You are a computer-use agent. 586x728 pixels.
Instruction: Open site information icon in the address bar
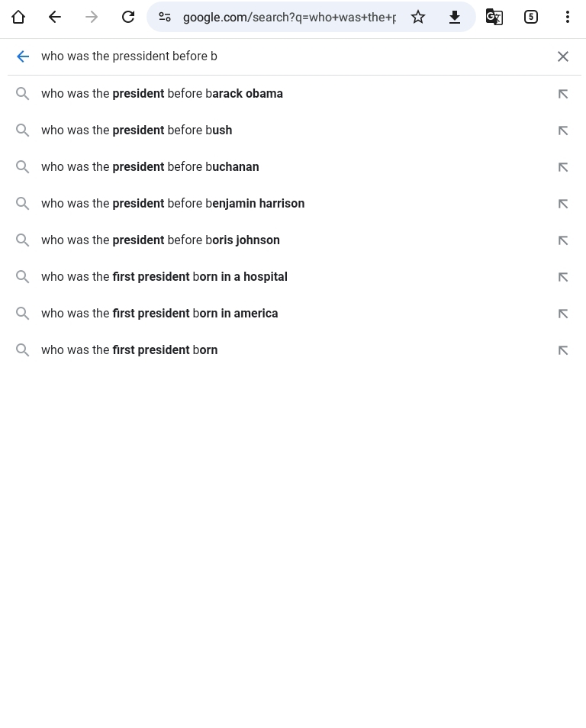pos(165,17)
